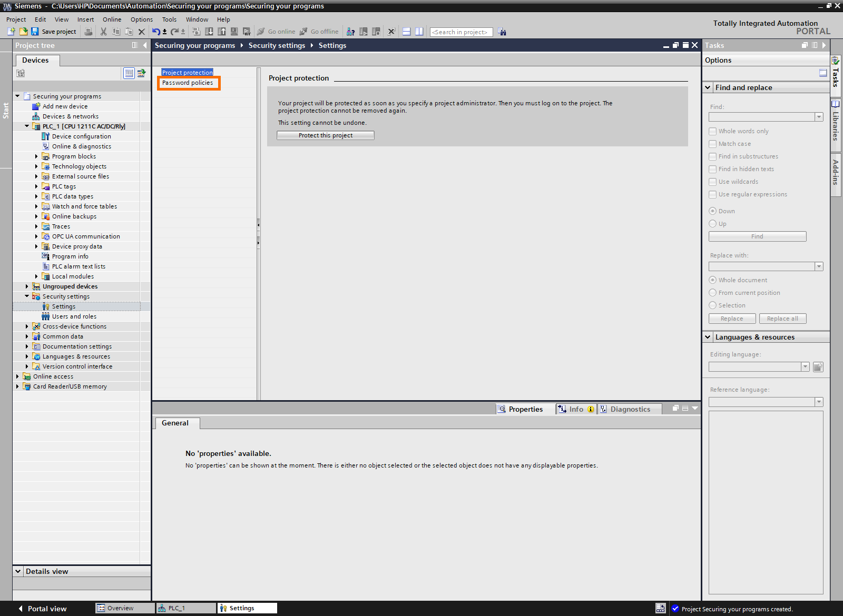Check the Use wildcards option
The image size is (843, 616).
[713, 181]
